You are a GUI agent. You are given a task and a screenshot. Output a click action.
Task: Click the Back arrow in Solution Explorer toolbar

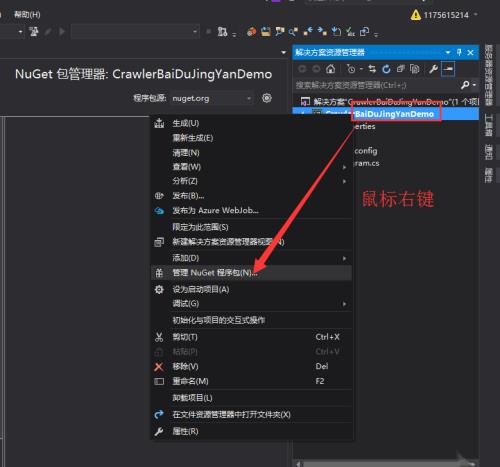point(302,69)
